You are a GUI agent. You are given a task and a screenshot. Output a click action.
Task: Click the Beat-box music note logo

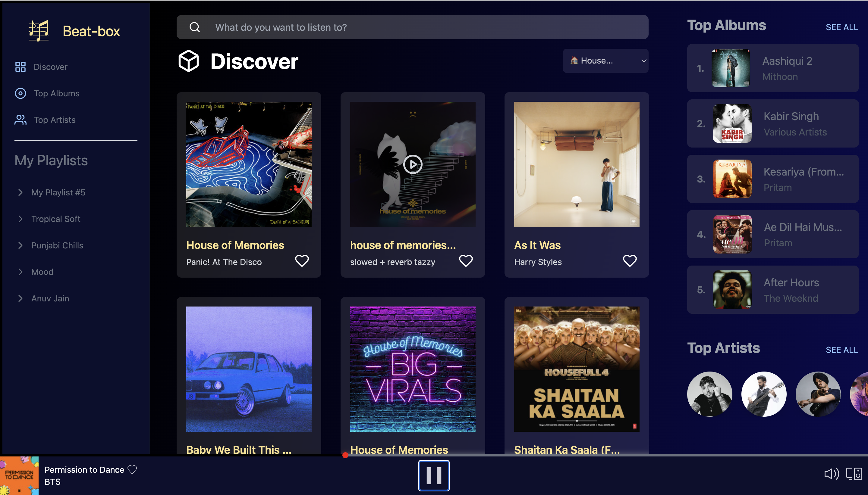coord(39,31)
